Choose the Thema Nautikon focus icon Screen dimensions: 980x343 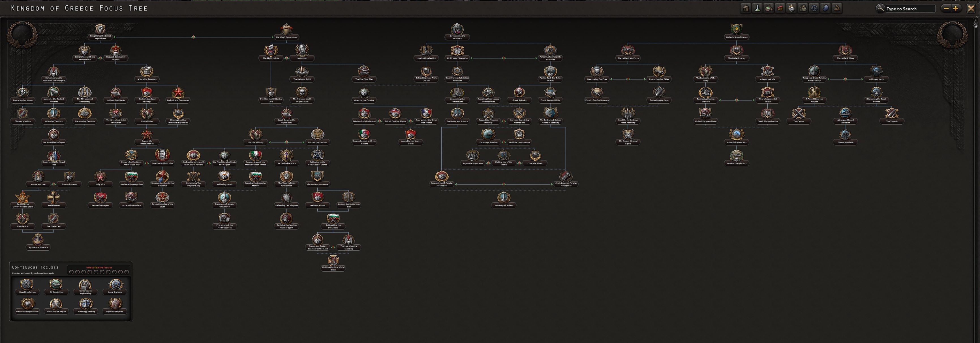click(x=845, y=134)
